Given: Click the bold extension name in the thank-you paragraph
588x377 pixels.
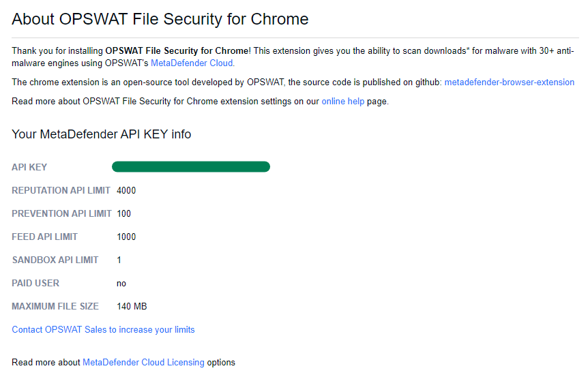Looking at the screenshot, I should (x=177, y=50).
